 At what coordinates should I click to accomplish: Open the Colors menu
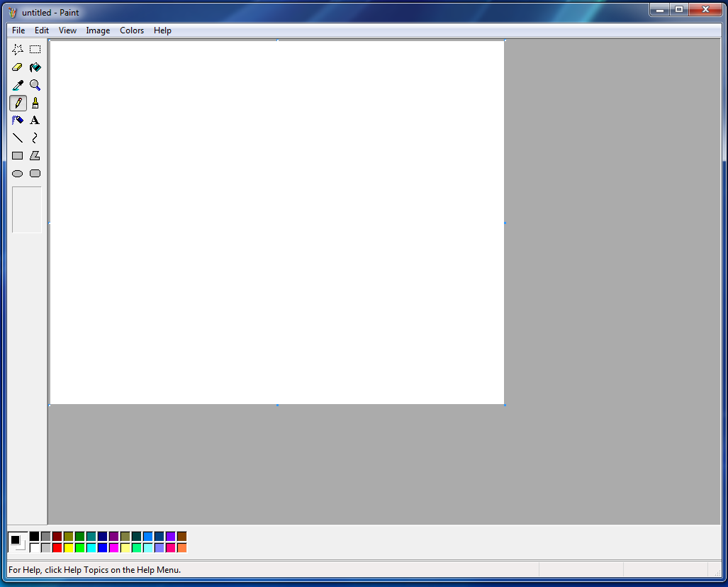click(x=132, y=30)
